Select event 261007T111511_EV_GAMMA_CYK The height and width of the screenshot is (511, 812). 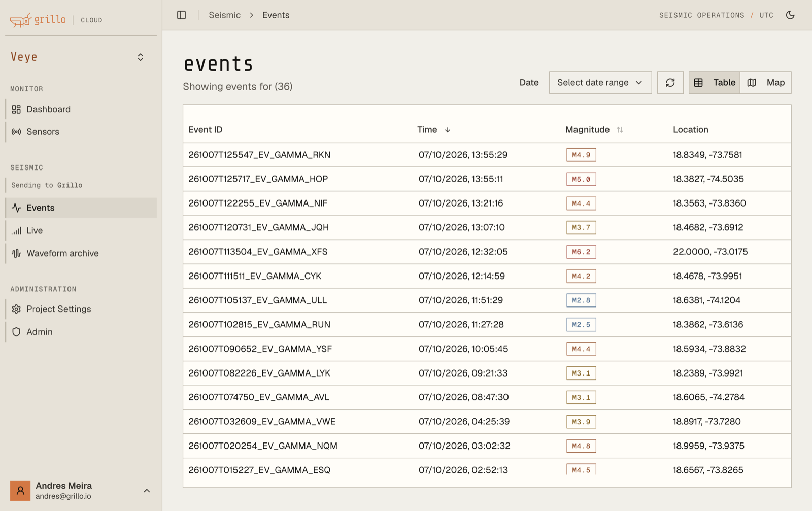(x=255, y=276)
